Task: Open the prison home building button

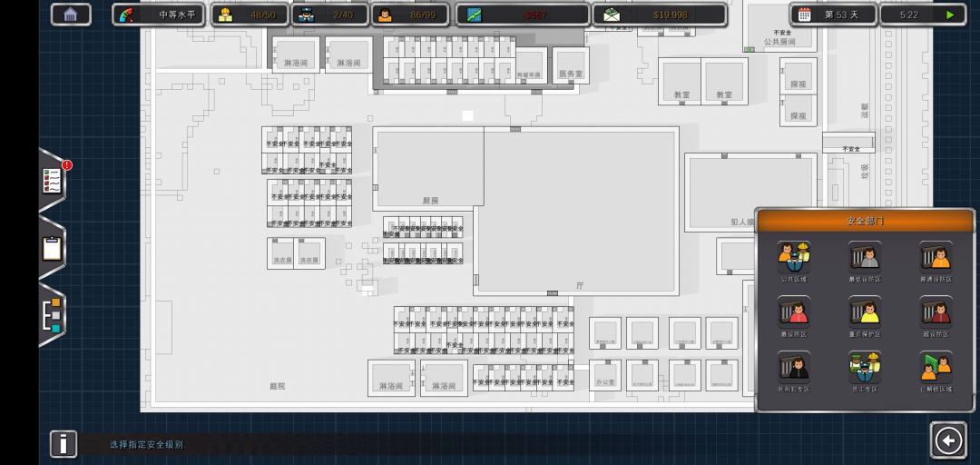Action: (x=71, y=15)
